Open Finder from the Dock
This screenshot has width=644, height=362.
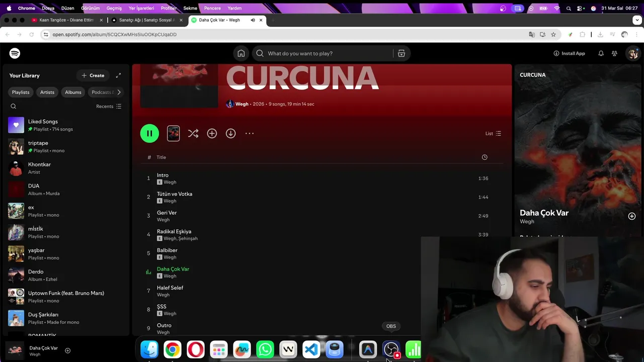pos(149,349)
